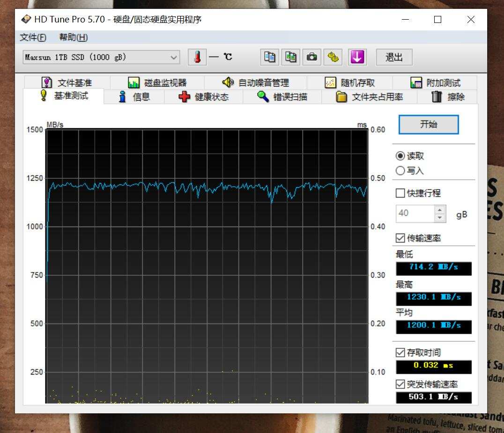504x433 pixels.
Task: Click the copy screenshot to clipboard icon
Action: [x=290, y=56]
